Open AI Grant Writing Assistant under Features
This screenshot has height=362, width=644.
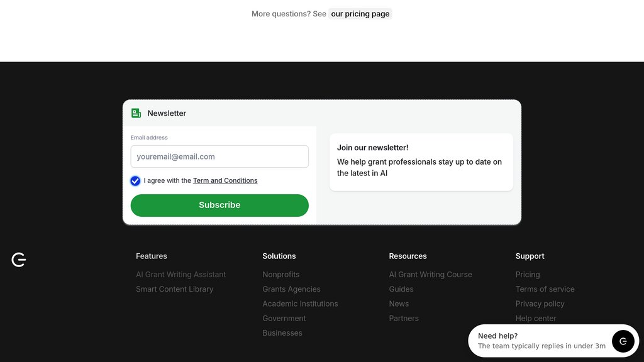[x=180, y=274]
